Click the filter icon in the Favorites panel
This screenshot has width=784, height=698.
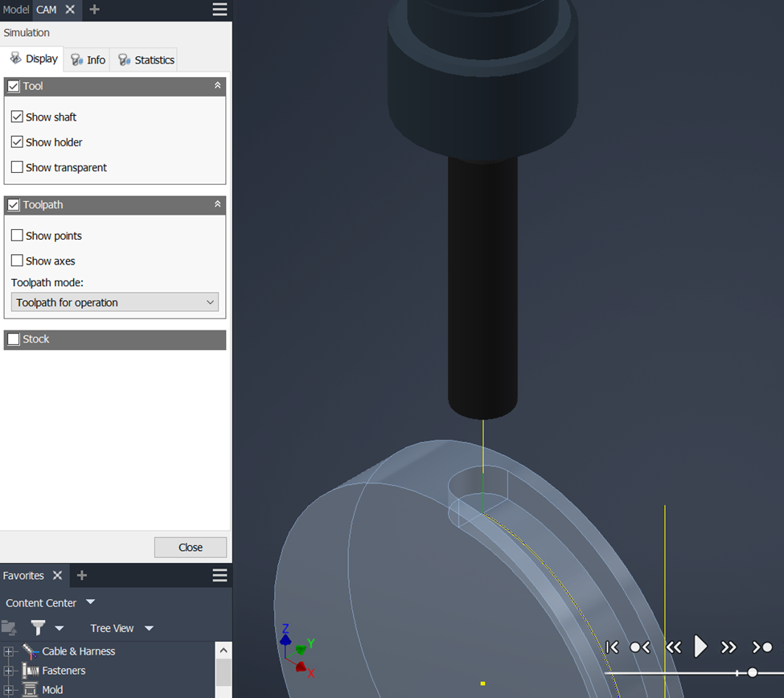38,628
